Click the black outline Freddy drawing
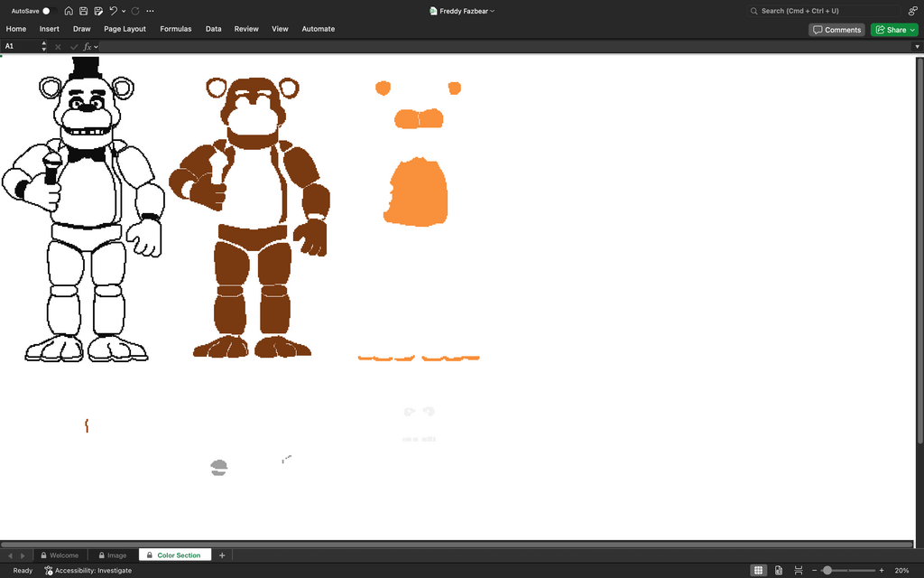 click(83, 210)
